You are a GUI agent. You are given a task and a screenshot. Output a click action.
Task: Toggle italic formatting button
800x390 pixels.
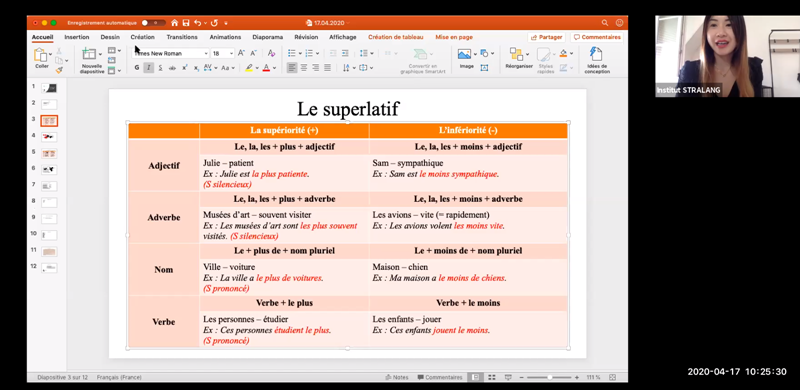[148, 67]
